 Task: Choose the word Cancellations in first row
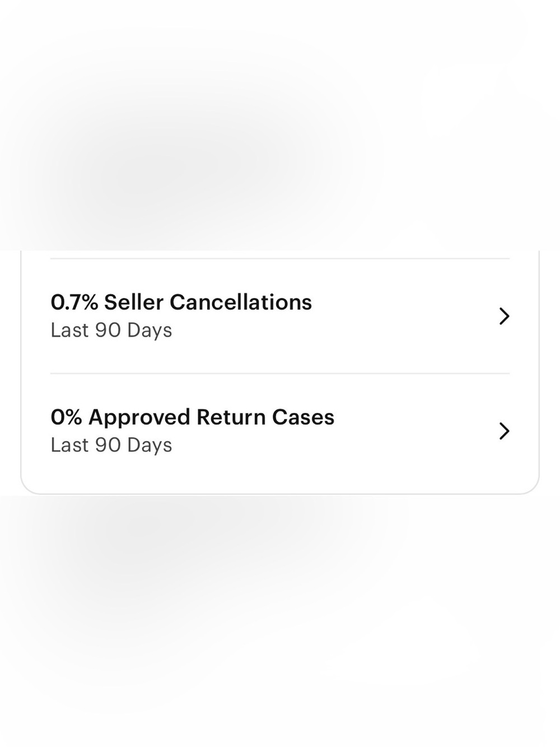pos(241,302)
